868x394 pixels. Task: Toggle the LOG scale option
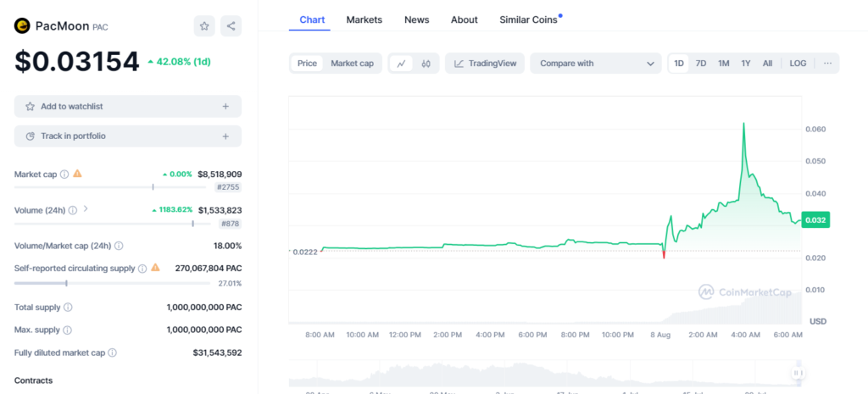click(798, 64)
